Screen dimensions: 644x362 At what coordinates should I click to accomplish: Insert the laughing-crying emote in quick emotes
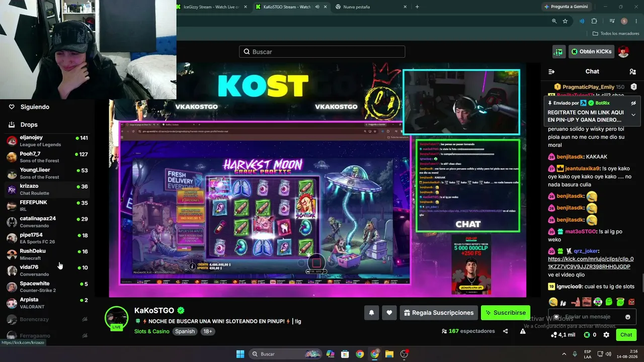point(553,302)
